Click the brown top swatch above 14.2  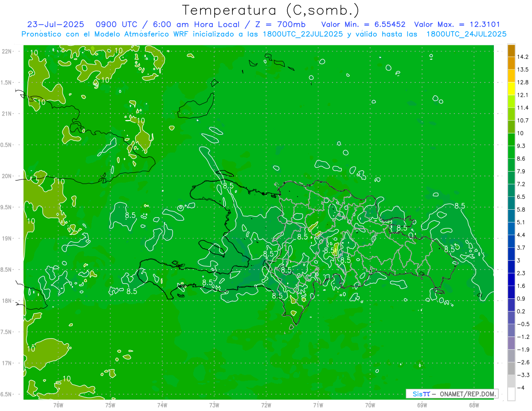(511, 51)
